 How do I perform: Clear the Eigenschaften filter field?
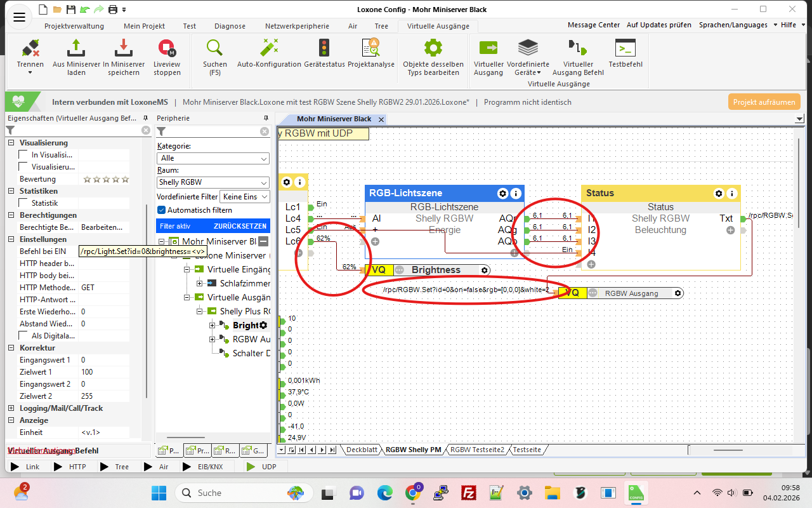click(x=146, y=130)
